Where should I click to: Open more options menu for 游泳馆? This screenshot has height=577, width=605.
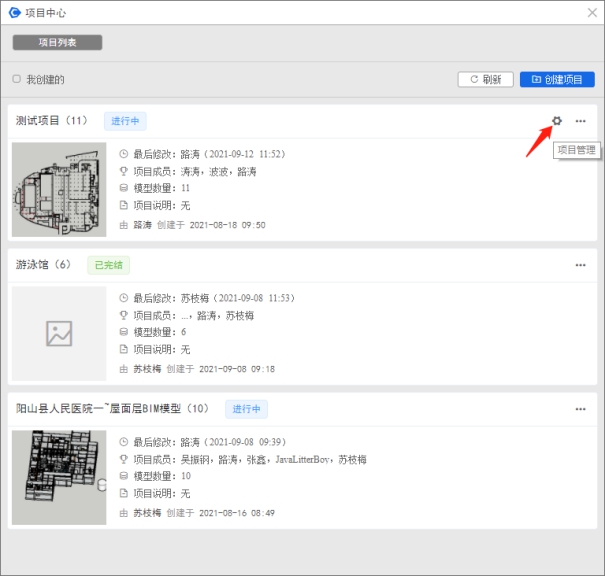pyautogui.click(x=580, y=265)
